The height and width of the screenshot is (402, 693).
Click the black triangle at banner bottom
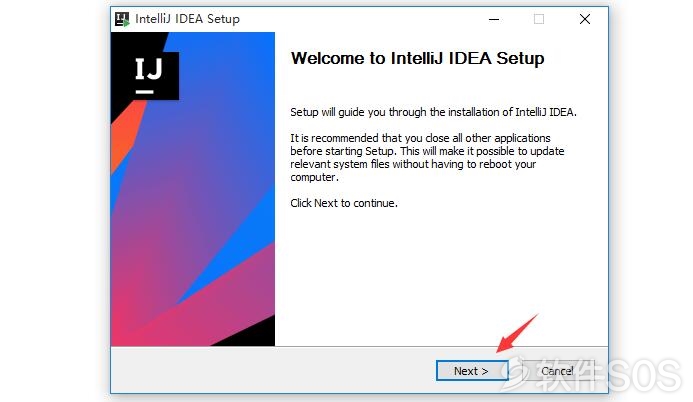(251, 334)
